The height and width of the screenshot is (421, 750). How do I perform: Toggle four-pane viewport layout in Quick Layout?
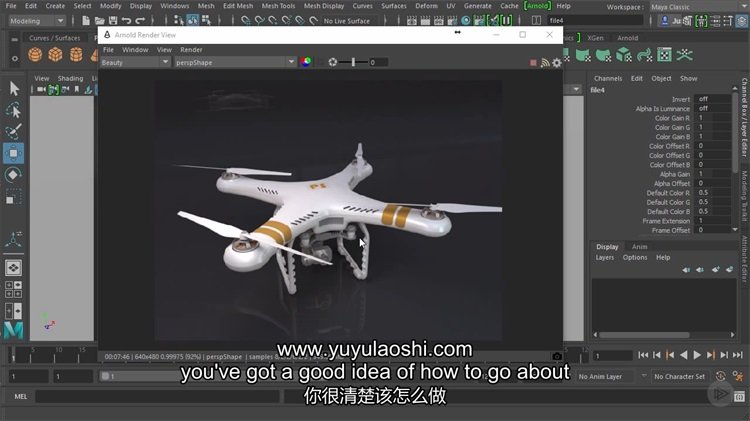tap(13, 289)
